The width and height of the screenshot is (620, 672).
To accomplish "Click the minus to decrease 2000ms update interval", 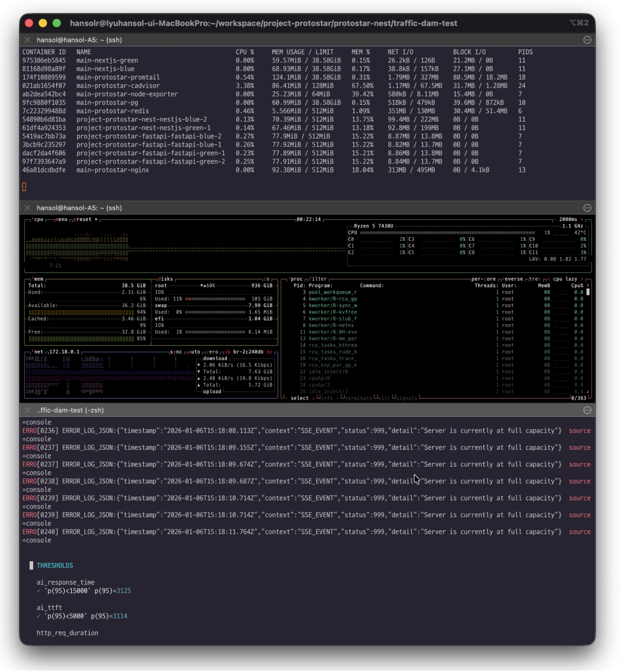I will pyautogui.click(x=555, y=219).
